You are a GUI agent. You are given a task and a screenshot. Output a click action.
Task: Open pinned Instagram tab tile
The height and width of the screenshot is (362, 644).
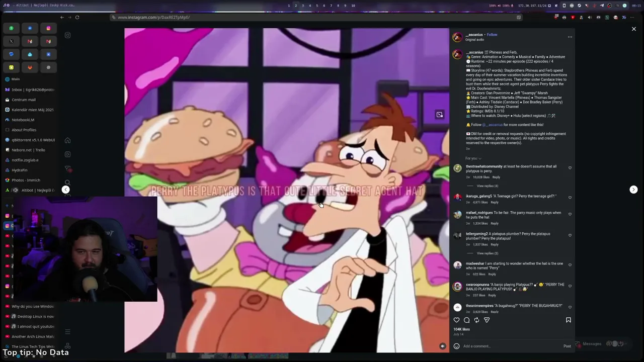[x=48, y=28]
